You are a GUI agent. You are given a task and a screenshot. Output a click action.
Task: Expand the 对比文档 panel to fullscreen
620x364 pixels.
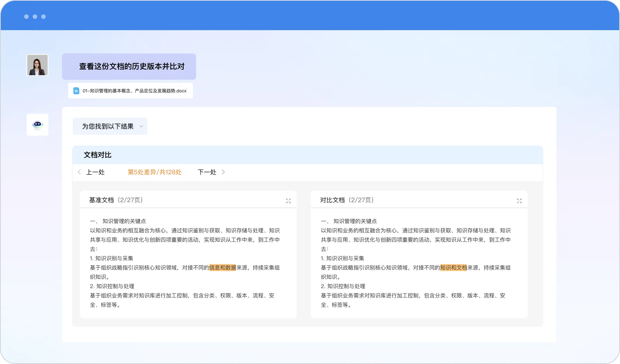pos(519,201)
